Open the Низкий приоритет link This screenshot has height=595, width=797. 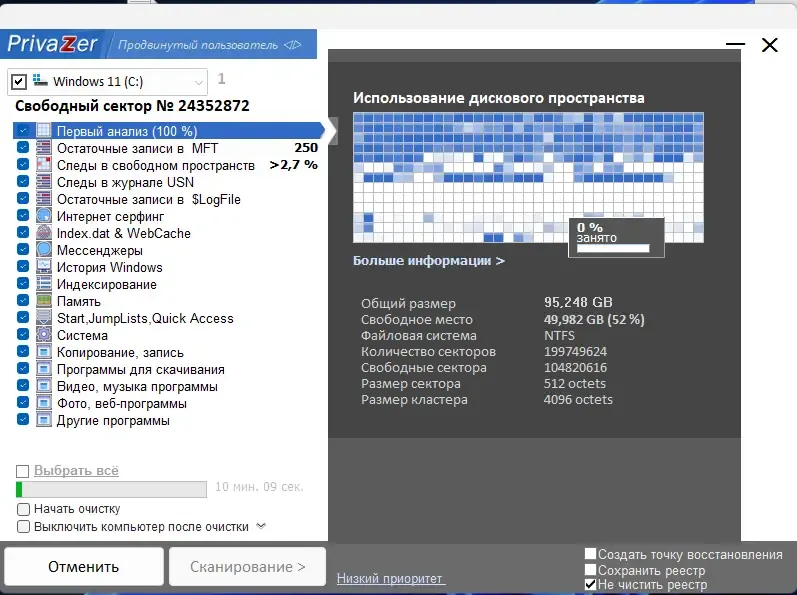pos(390,578)
